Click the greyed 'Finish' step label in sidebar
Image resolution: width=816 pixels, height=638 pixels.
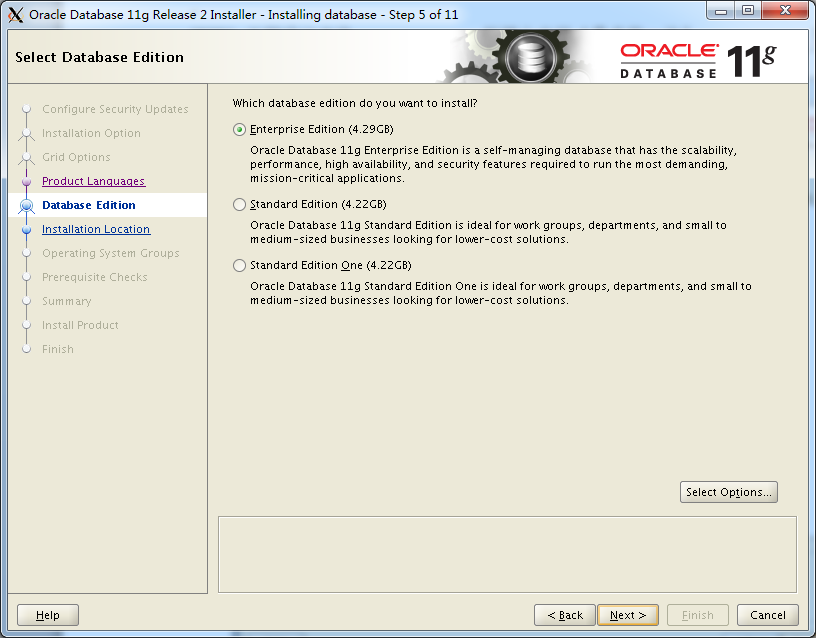58,349
